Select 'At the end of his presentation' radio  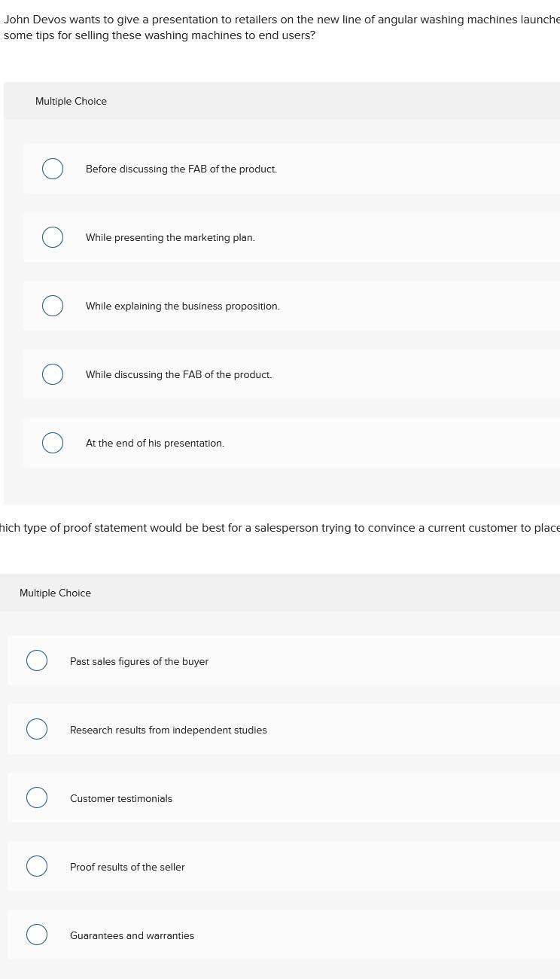(53, 443)
